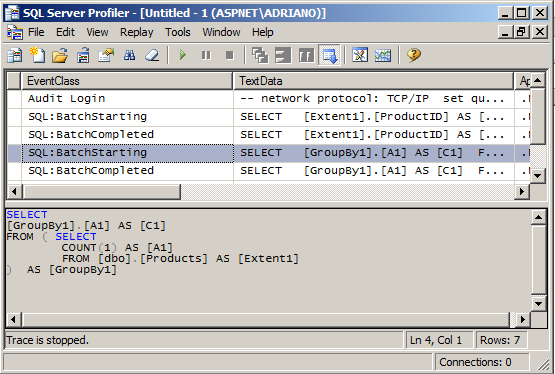The image size is (555, 374).
Task: Click the 'Trace is stopped.' status text
Action: (47, 340)
